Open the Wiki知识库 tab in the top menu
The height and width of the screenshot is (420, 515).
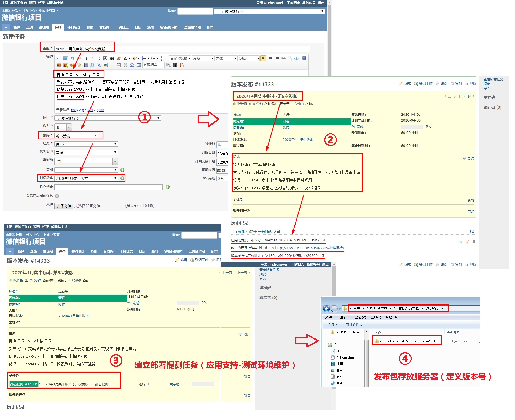pos(169,27)
